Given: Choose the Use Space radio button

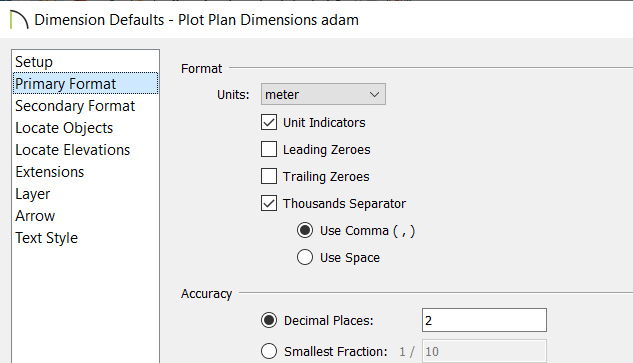Looking at the screenshot, I should (x=305, y=258).
